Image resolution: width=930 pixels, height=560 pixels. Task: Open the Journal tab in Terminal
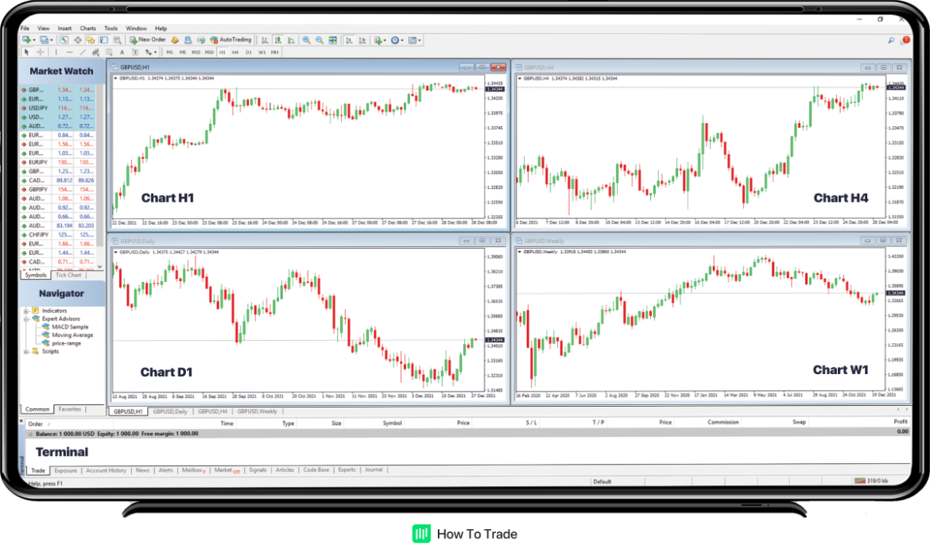click(374, 469)
